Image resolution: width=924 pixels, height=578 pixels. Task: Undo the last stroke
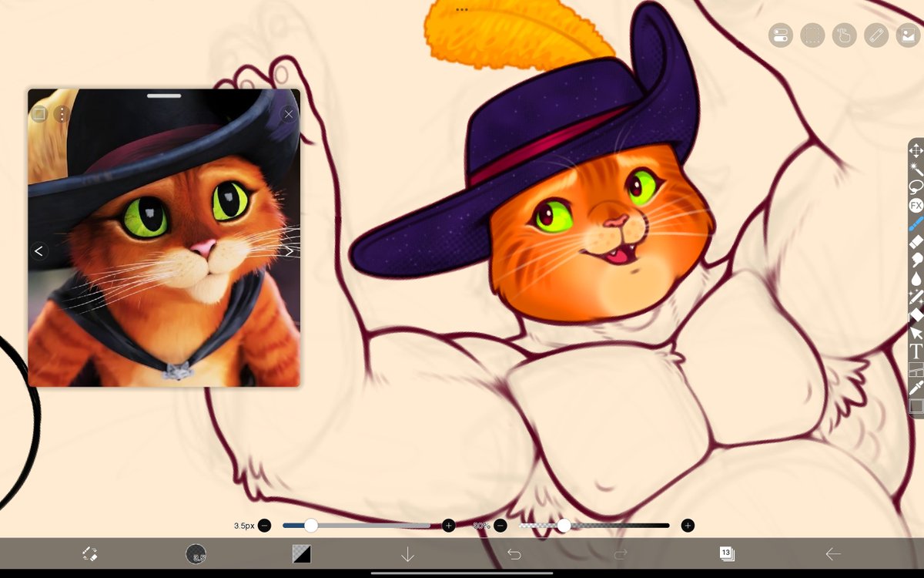pyautogui.click(x=514, y=553)
